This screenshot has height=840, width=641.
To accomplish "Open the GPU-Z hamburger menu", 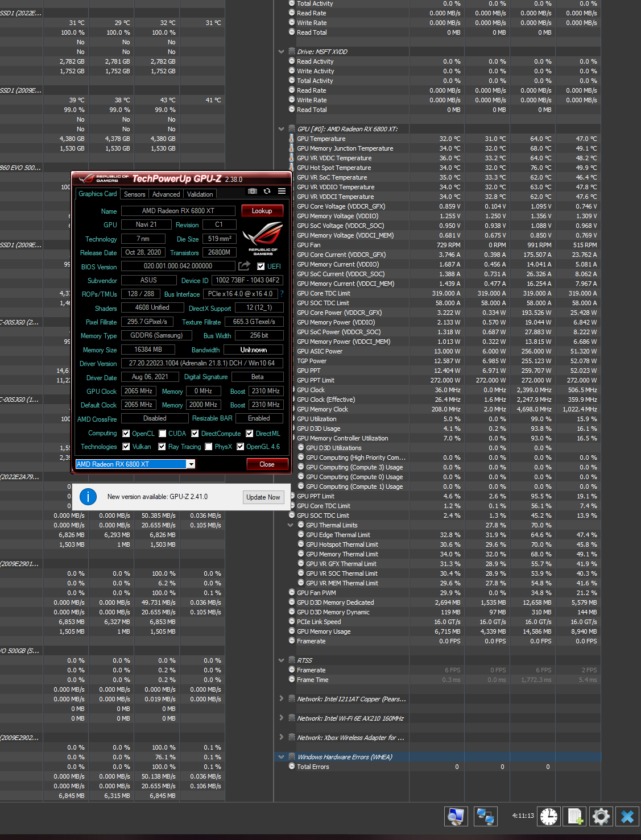I will 282,191.
